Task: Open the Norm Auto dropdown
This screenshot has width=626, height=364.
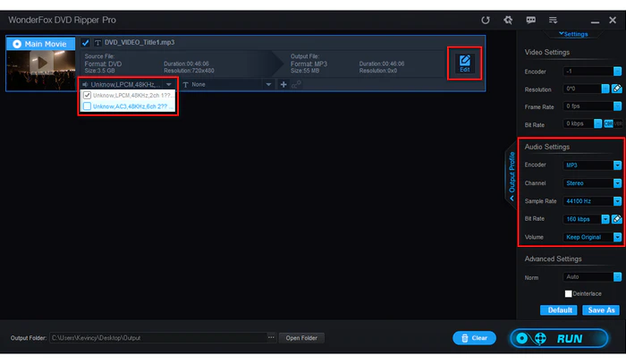Action: coord(617,277)
